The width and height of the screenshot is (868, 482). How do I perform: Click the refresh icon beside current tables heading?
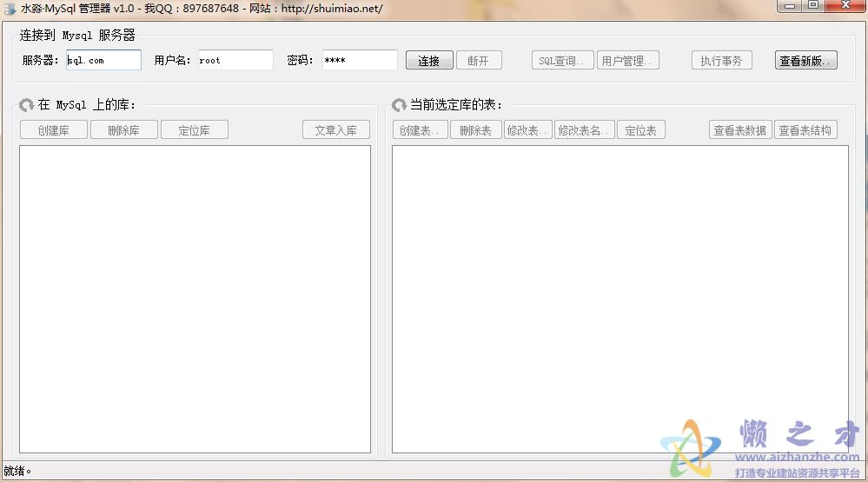399,105
